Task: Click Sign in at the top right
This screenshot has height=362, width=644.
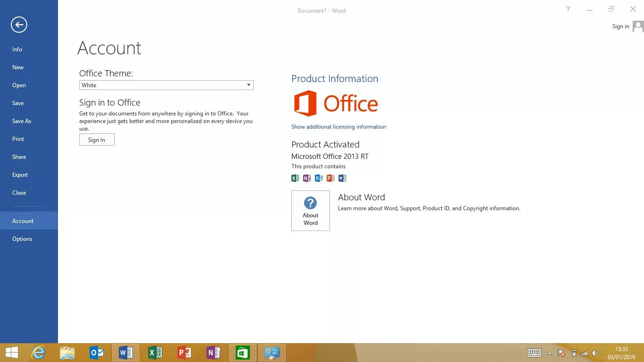Action: point(620,26)
